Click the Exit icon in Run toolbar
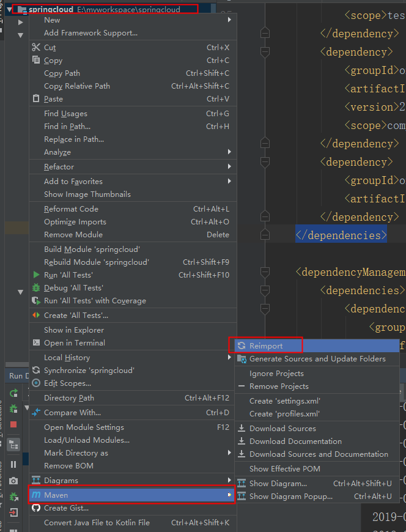The image size is (406, 532). tap(13, 512)
